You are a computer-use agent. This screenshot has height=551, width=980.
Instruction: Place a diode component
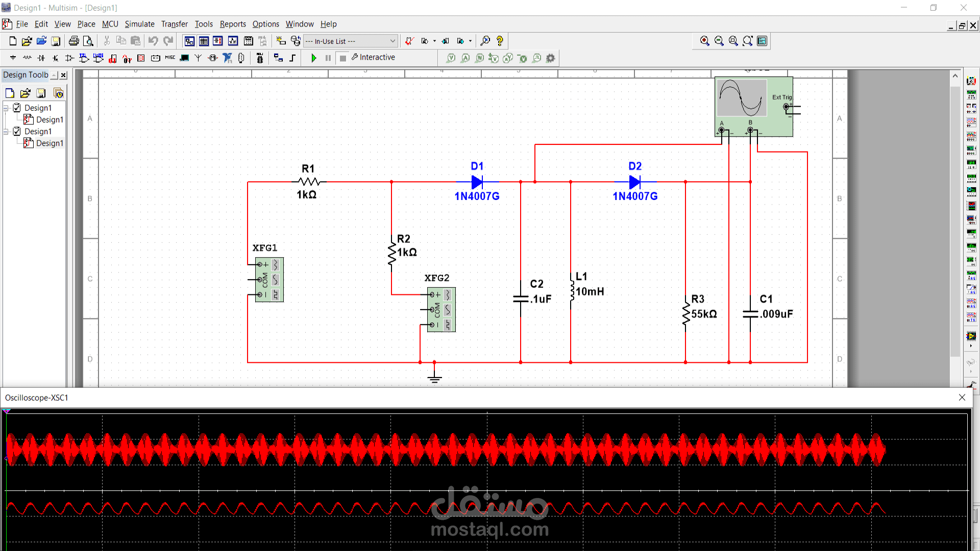point(41,58)
